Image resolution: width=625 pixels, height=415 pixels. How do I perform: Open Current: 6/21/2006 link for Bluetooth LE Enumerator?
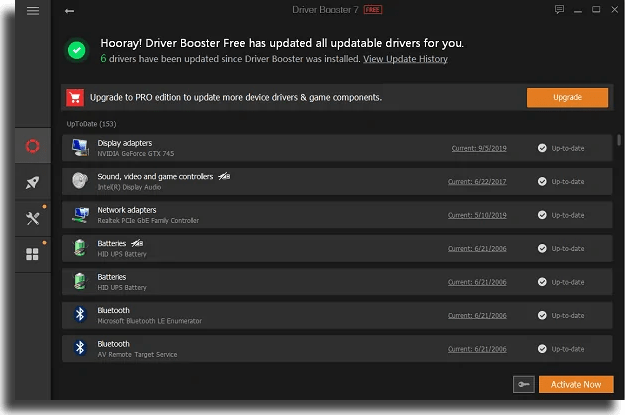pyautogui.click(x=477, y=316)
